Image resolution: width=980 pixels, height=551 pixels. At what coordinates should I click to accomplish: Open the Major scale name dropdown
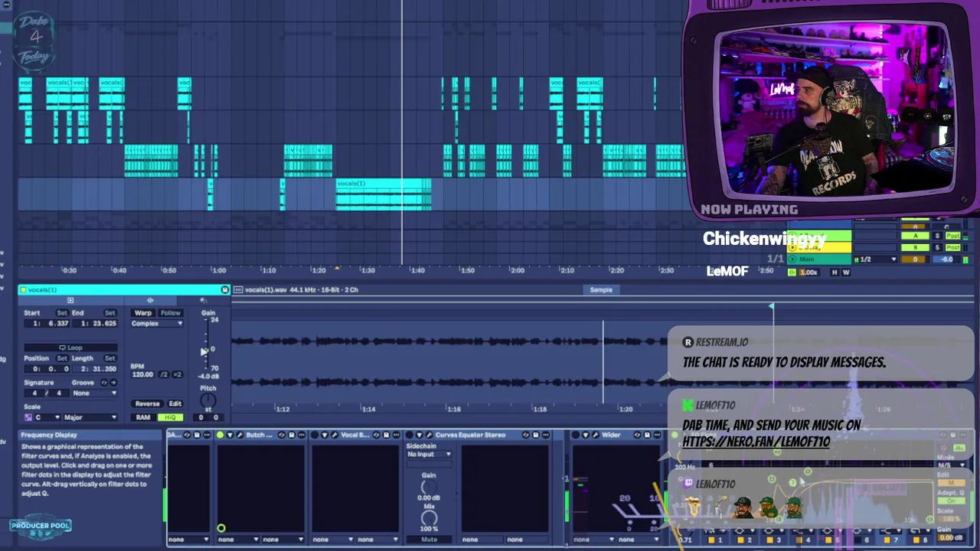click(x=90, y=418)
